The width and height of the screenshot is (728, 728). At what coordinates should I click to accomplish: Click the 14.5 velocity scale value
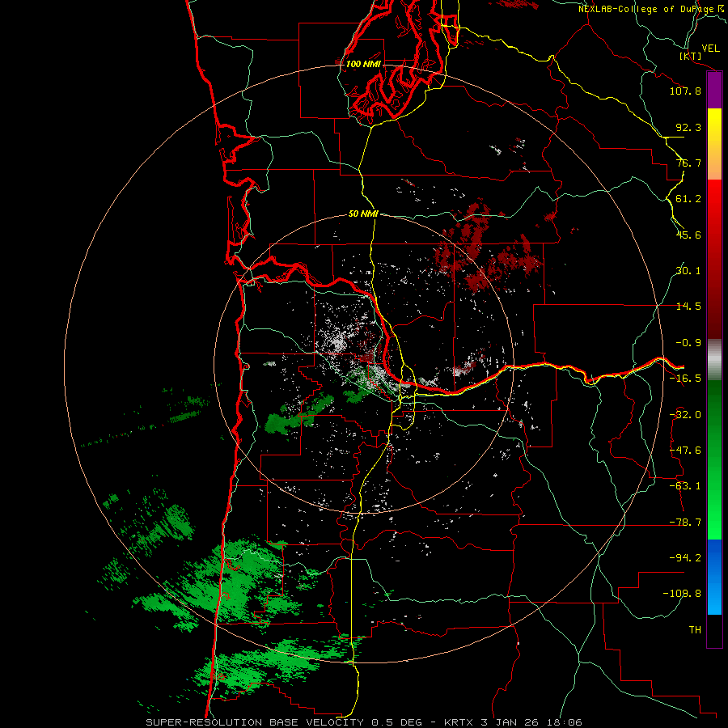[688, 307]
